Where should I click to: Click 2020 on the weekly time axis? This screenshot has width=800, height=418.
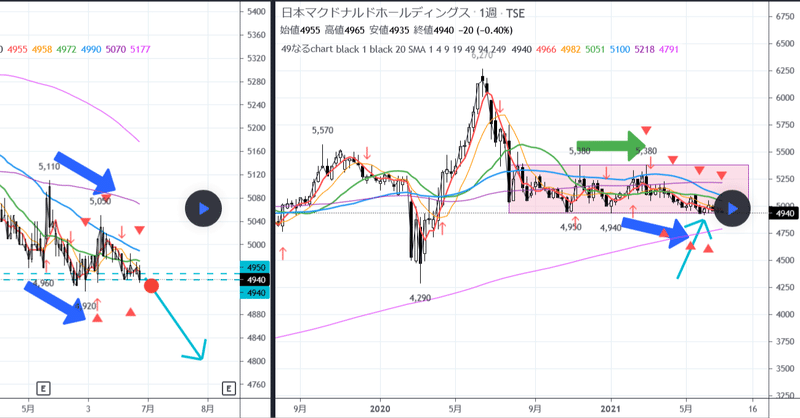pyautogui.click(x=380, y=409)
